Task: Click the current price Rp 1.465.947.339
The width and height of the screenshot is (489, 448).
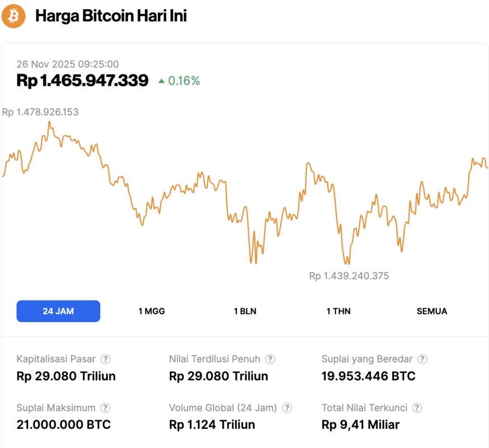Action: (82, 81)
